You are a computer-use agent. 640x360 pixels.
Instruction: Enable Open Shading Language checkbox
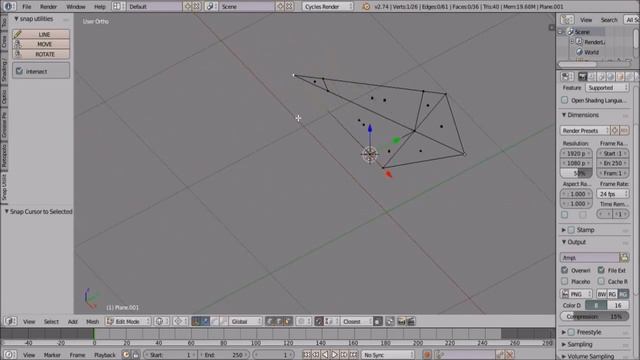pos(564,100)
